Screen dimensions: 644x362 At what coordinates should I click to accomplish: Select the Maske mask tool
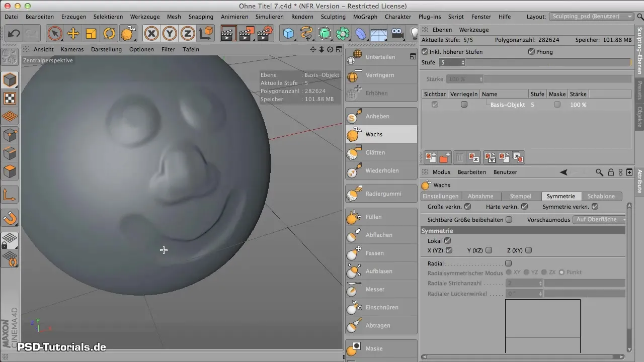(x=381, y=348)
